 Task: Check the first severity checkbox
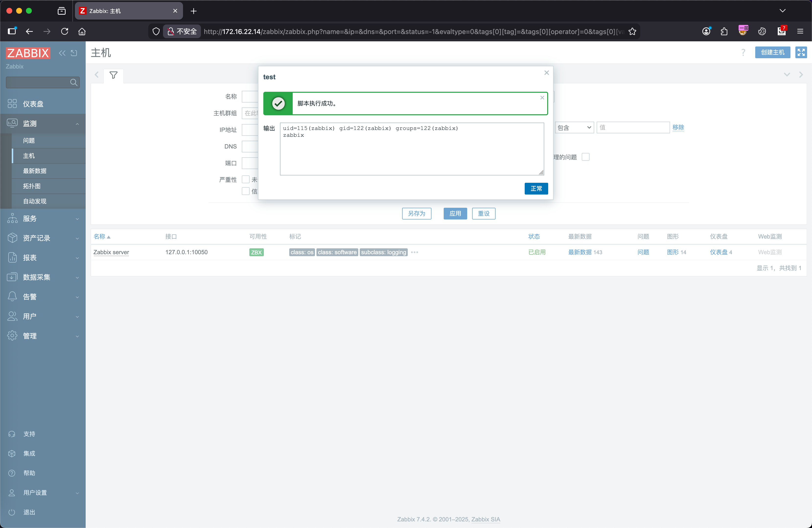[246, 179]
